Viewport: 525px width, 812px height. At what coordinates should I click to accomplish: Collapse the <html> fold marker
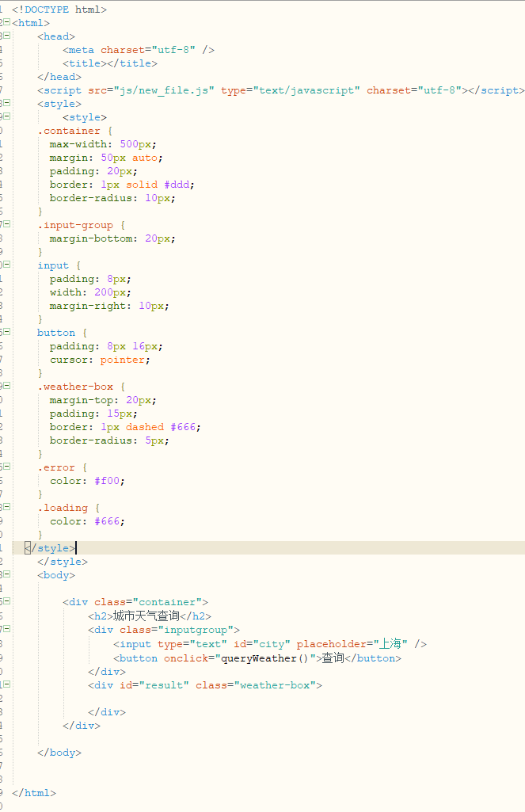click(x=6, y=22)
